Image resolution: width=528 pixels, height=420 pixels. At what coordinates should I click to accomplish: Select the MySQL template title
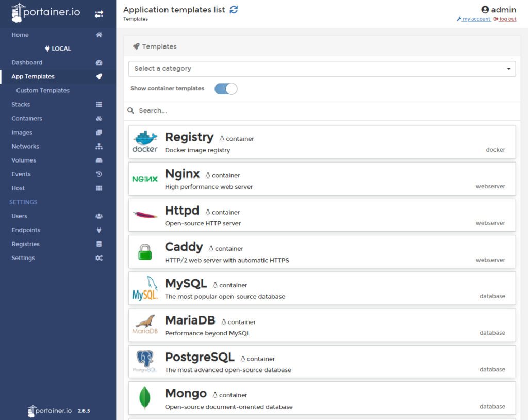tap(186, 284)
